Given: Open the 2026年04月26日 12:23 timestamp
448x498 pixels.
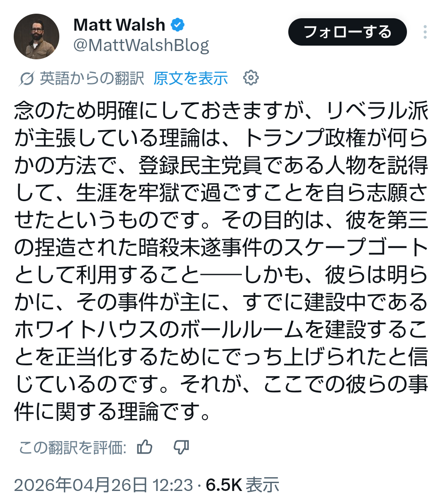Looking at the screenshot, I should point(104,485).
